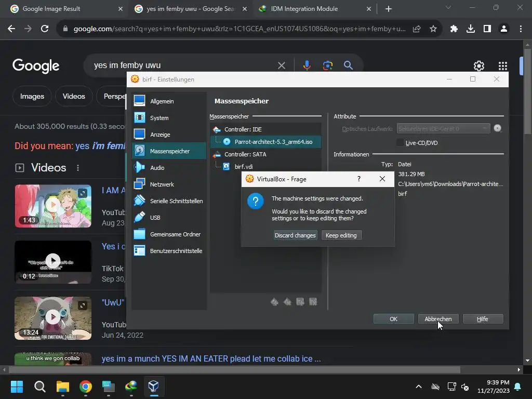Open Serielle Schnittstellen settings
532x399 pixels.
169,201
